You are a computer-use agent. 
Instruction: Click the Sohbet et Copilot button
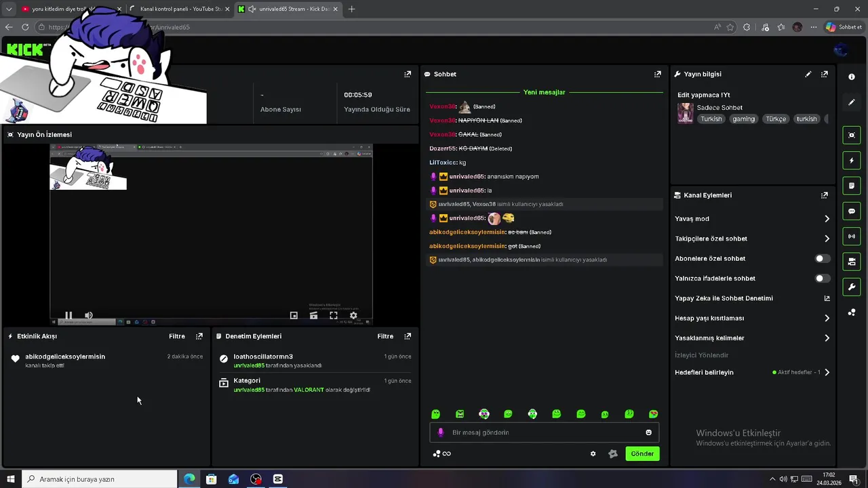pos(844,27)
